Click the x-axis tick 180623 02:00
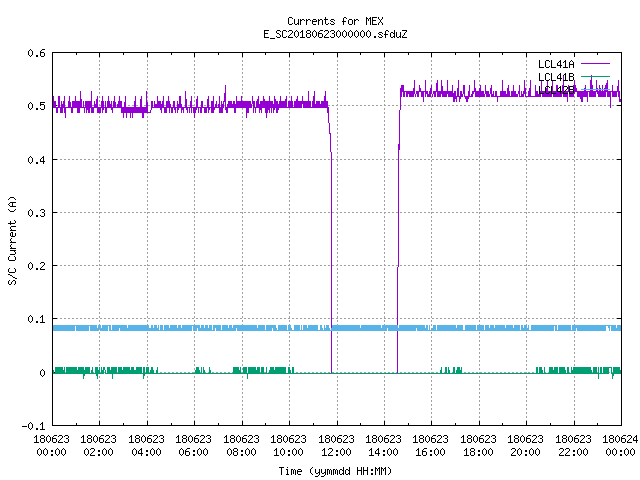 (99, 446)
